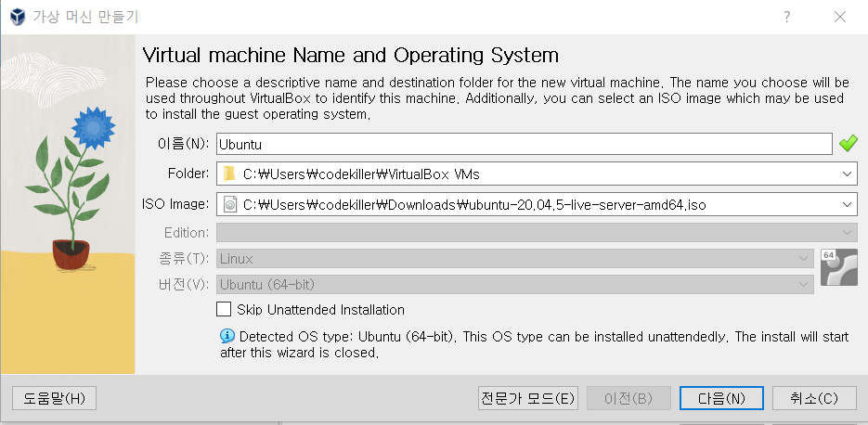The width and height of the screenshot is (868, 425).
Task: Enable Skip Unattended Installation checkbox
Action: pos(224,309)
